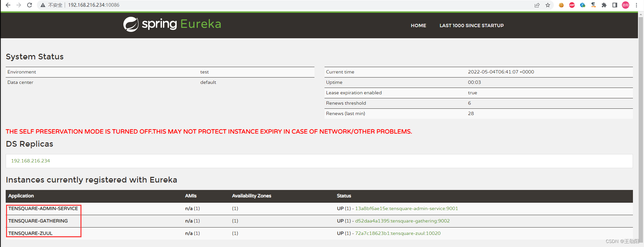644x247 pixels.
Task: Click the Lease expiration enabled label
Action: [354, 93]
